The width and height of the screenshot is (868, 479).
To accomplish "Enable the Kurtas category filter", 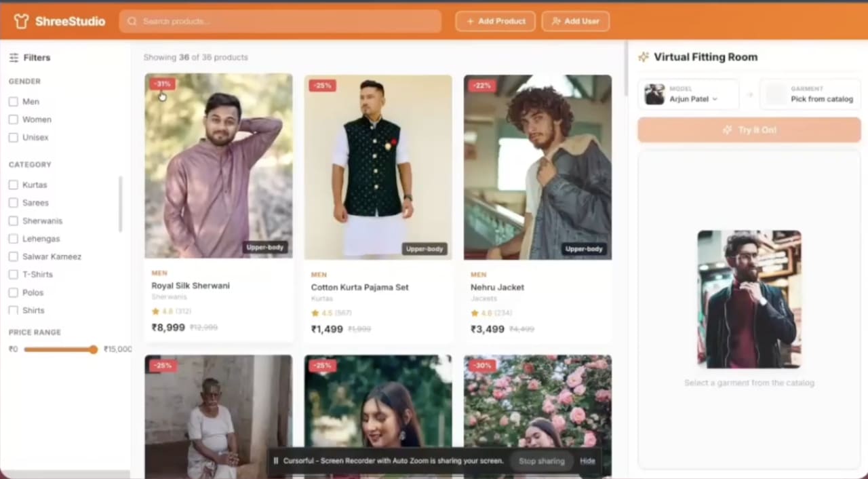I will pyautogui.click(x=14, y=185).
